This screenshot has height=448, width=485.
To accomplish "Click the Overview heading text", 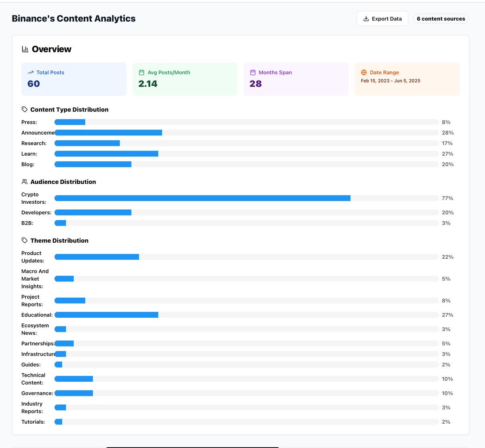I will (51, 49).
